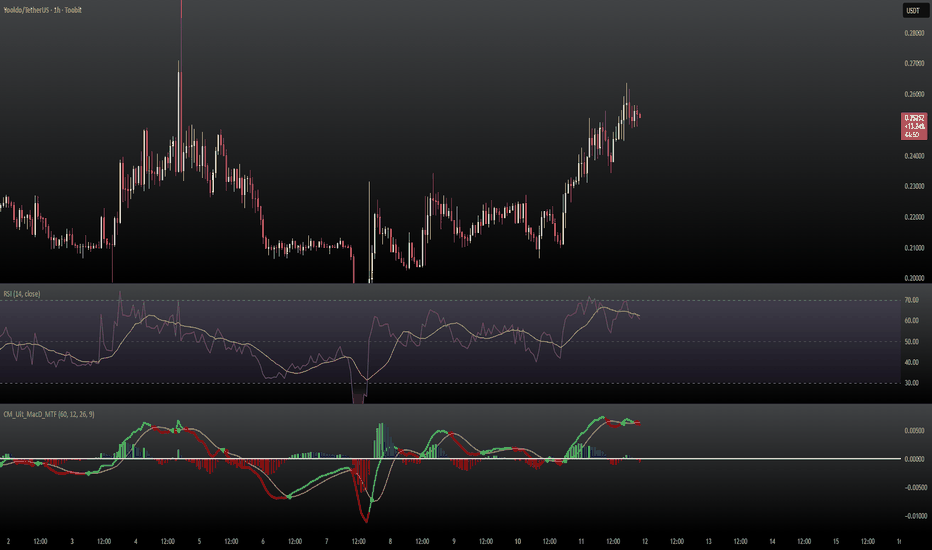Click the RSI 70.00 level label

(911, 300)
